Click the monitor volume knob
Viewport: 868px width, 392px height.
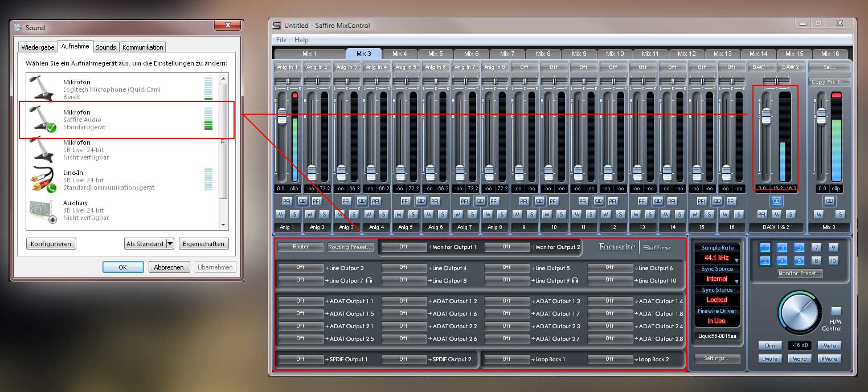799,313
